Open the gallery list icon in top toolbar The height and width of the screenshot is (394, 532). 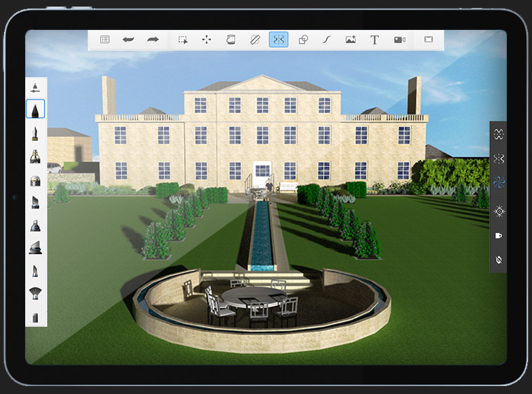104,40
